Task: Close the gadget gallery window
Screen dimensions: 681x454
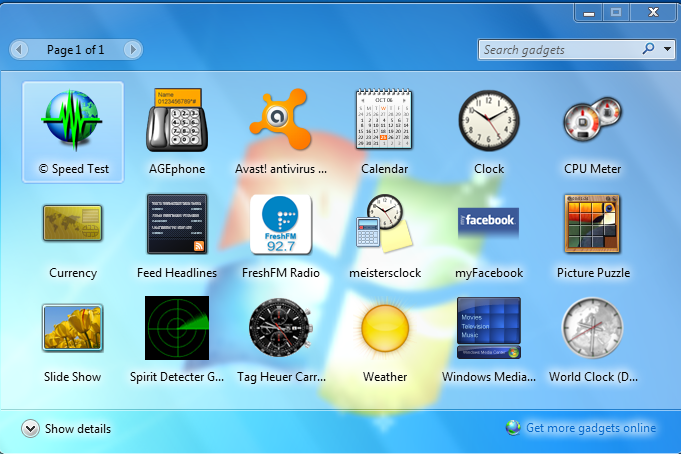Action: coord(653,13)
